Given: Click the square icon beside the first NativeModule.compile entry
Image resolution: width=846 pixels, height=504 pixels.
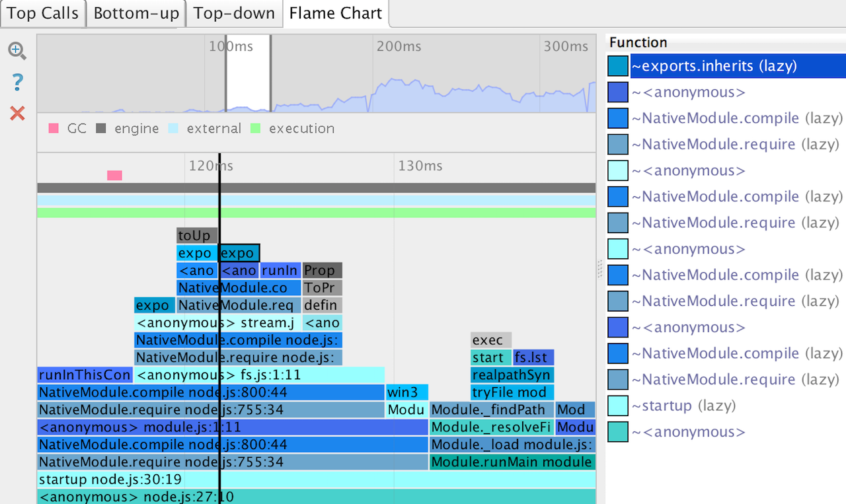Looking at the screenshot, I should tap(617, 118).
